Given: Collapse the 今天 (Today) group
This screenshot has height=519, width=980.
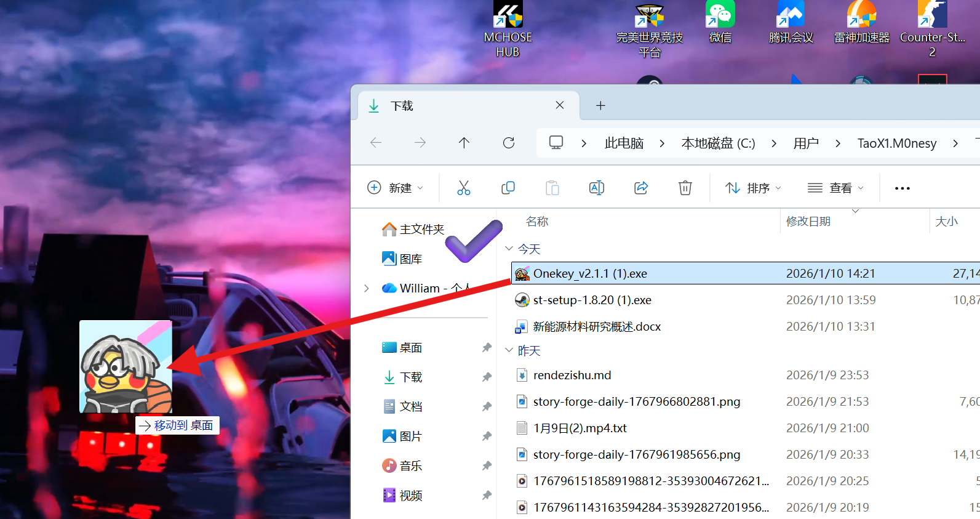Looking at the screenshot, I should pyautogui.click(x=509, y=249).
